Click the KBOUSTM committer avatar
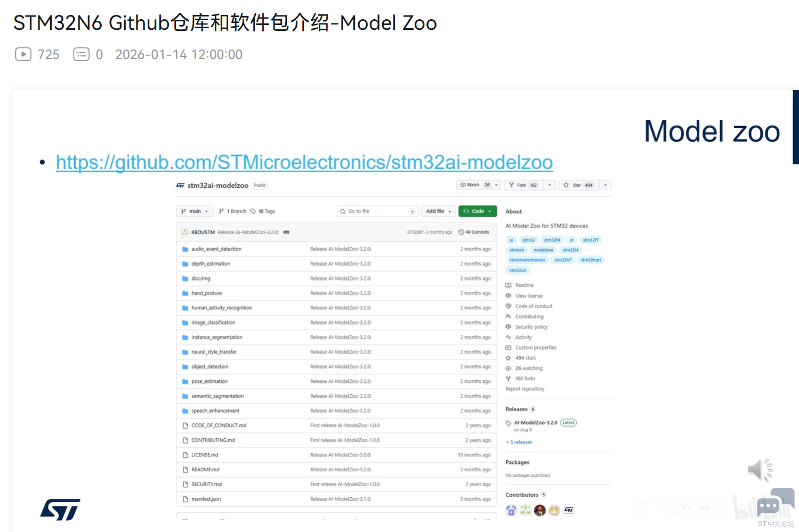This screenshot has width=799, height=532. click(184, 232)
